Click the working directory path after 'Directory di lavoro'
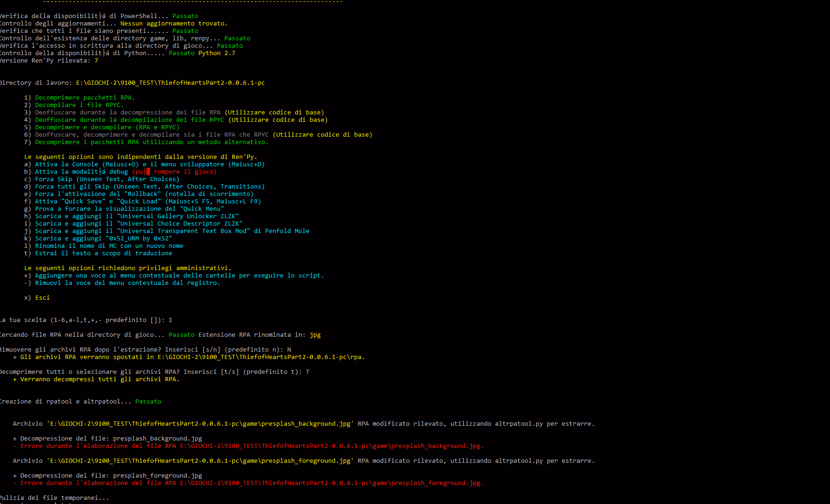This screenshot has width=830, height=504. click(170, 83)
